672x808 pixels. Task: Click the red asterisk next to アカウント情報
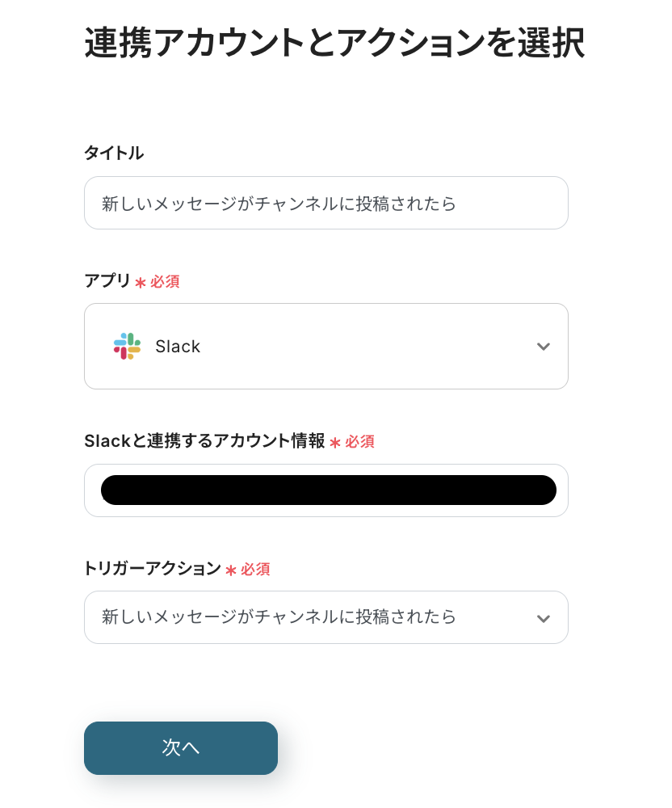click(x=335, y=443)
